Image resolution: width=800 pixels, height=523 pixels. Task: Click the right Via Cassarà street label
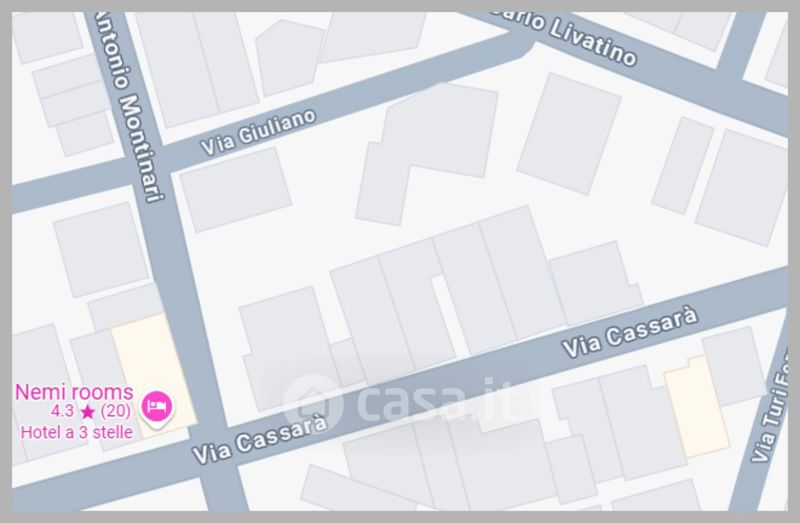pyautogui.click(x=630, y=332)
